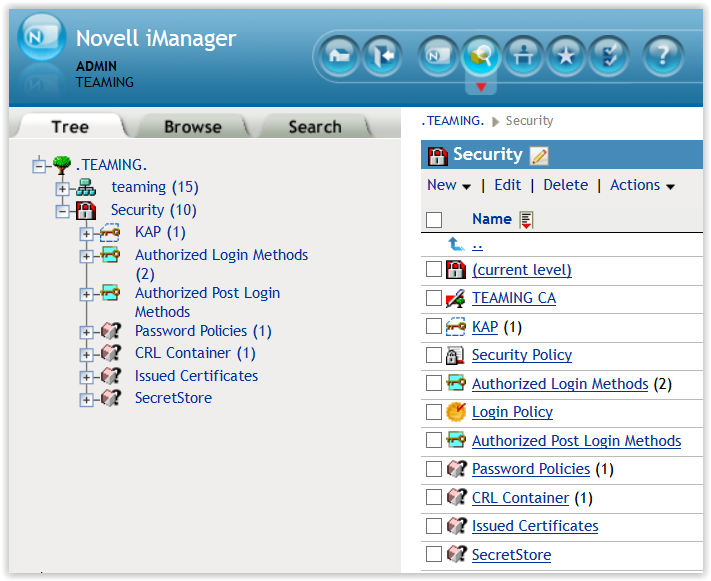The height and width of the screenshot is (581, 711).
Task: Select SecretStore in the tree
Action: [x=173, y=398]
